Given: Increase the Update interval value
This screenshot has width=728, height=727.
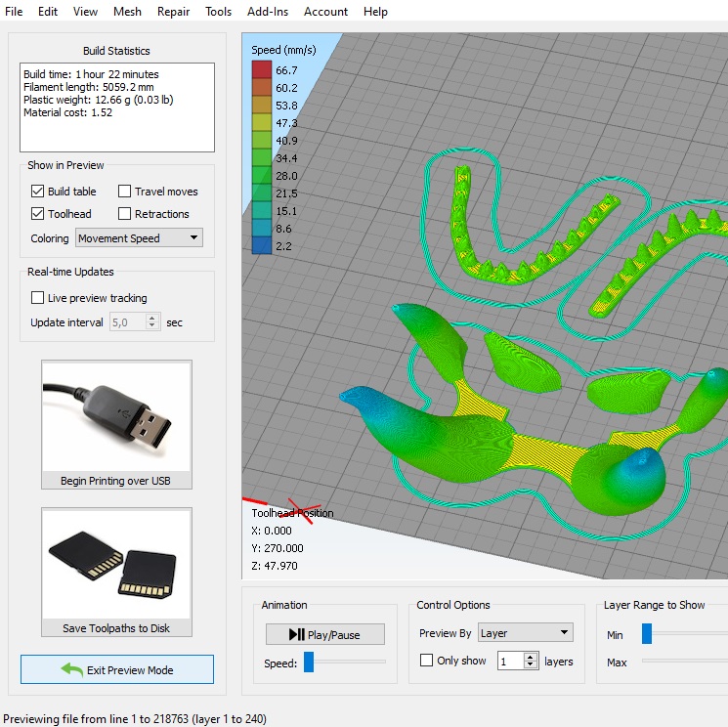Looking at the screenshot, I should (x=151, y=318).
